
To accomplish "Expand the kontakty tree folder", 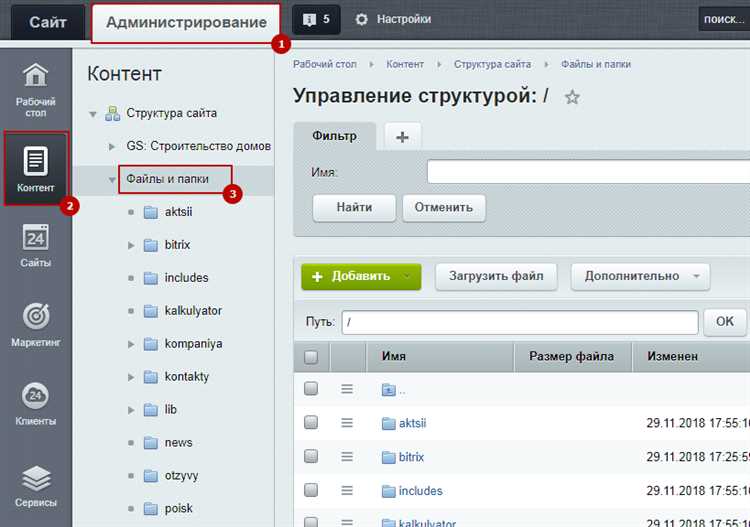I will tap(131, 377).
